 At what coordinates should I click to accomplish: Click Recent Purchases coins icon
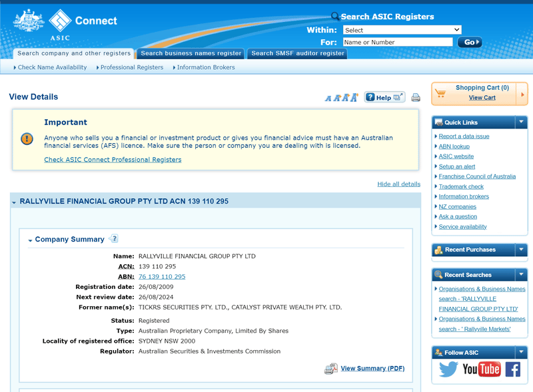(438, 250)
